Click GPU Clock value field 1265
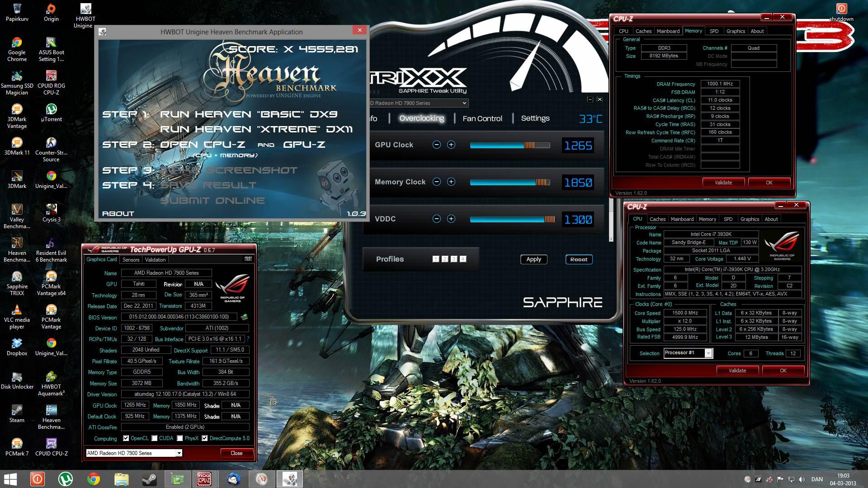 click(578, 145)
